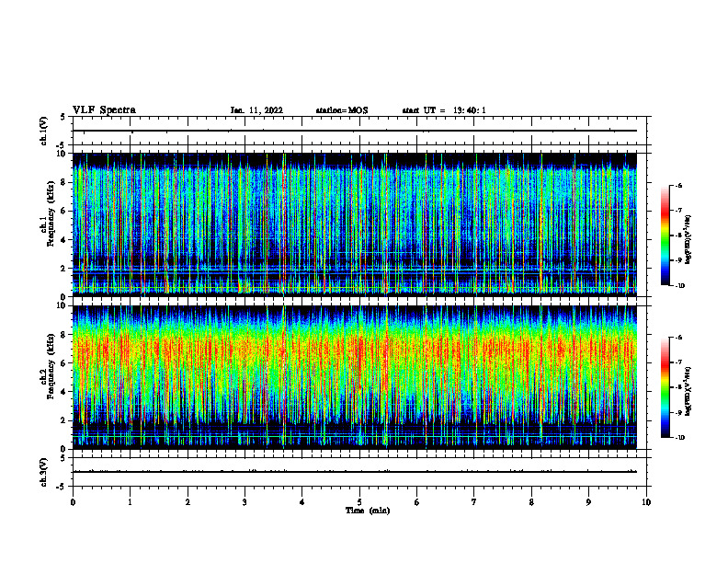Click the "ch.3(V)" waveform axis label
The image size is (728, 563).
[43, 472]
